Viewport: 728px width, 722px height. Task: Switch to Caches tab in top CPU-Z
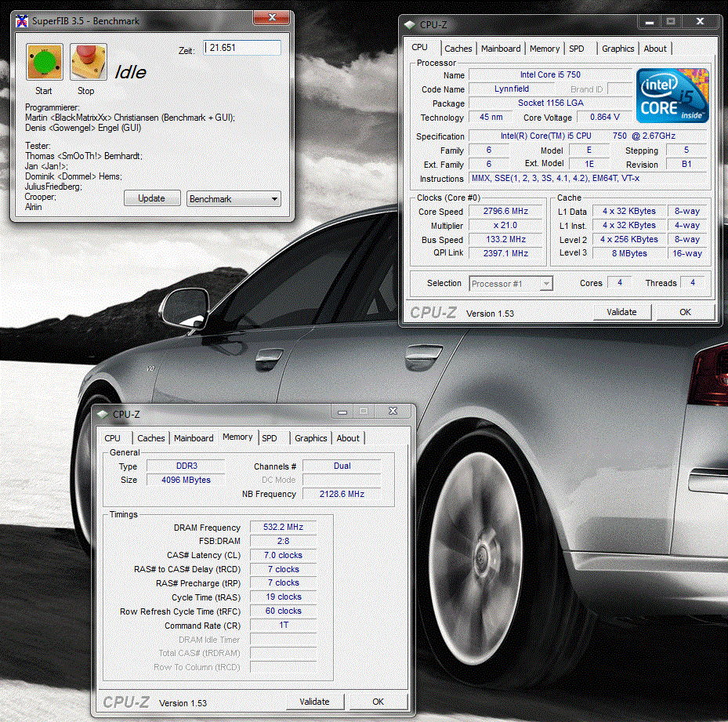pos(458,49)
